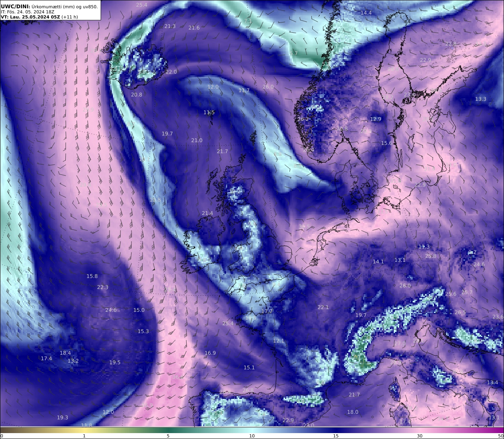Click the value label "21.3"

pos(170,26)
